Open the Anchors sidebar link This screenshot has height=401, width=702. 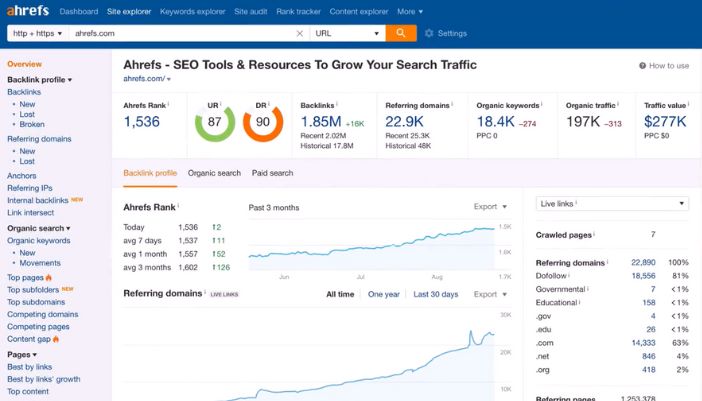point(21,176)
